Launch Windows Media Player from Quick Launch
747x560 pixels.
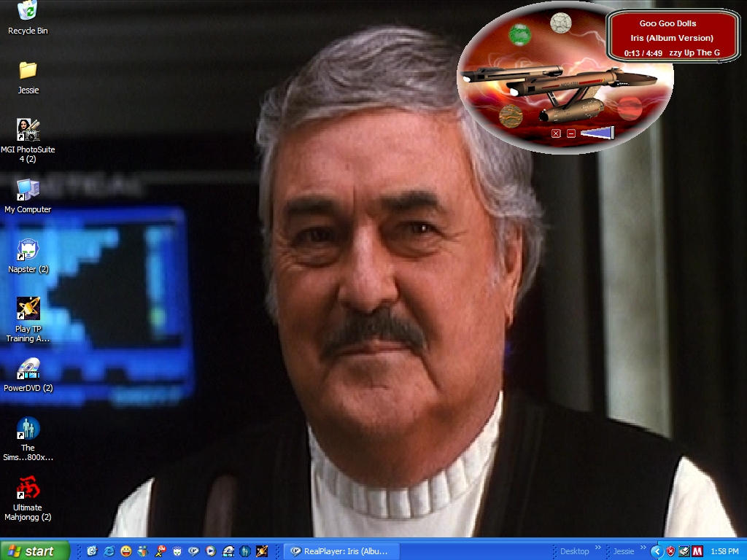pos(211,551)
